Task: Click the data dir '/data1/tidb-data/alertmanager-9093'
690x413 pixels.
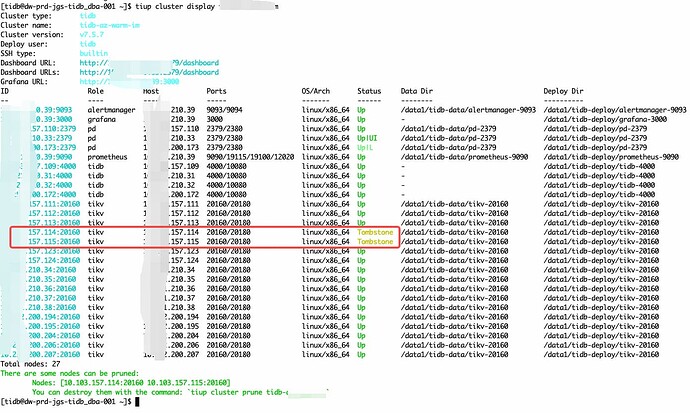Action: coord(468,110)
